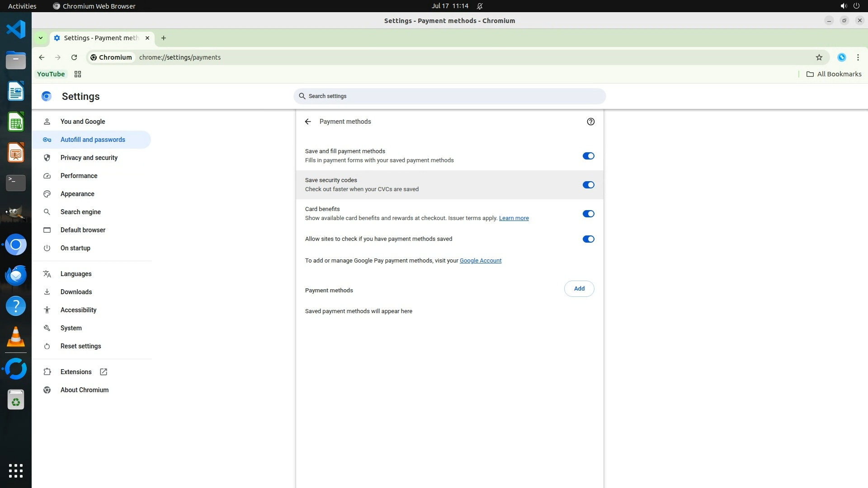Click the profile avatar icon in toolbar
Image resolution: width=868 pixels, height=488 pixels.
tap(841, 57)
